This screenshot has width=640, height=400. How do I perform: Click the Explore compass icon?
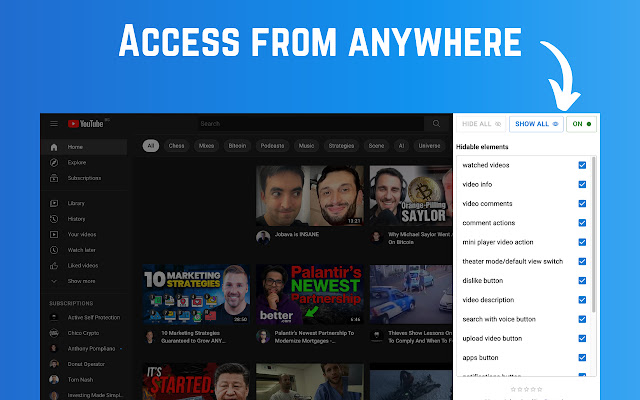[x=54, y=162]
